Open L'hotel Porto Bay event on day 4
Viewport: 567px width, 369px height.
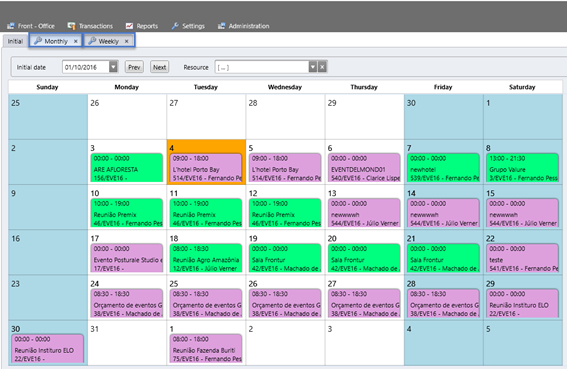tap(206, 167)
